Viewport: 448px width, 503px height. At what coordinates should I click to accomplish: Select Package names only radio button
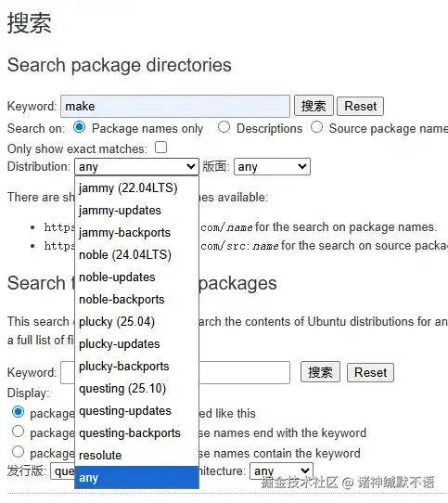click(x=79, y=127)
